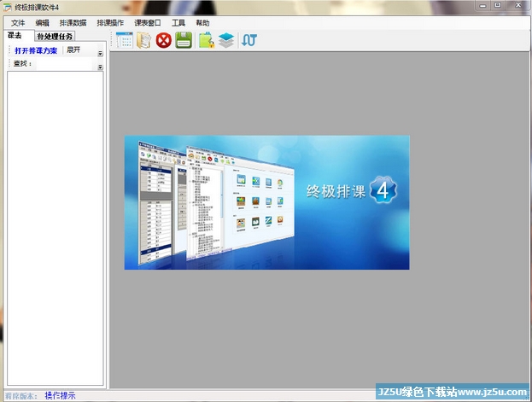The width and height of the screenshot is (532, 402).
Task: Open the timetable grid toolbar icon
Action: 124,40
